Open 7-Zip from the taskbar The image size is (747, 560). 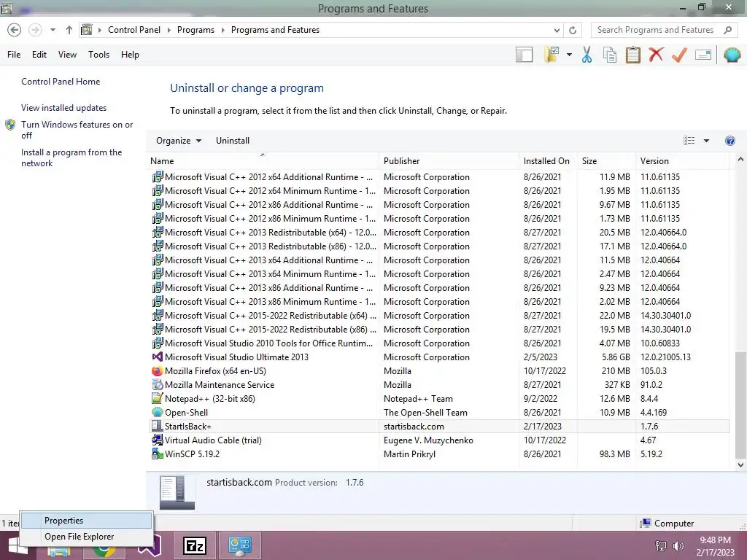[195, 545]
